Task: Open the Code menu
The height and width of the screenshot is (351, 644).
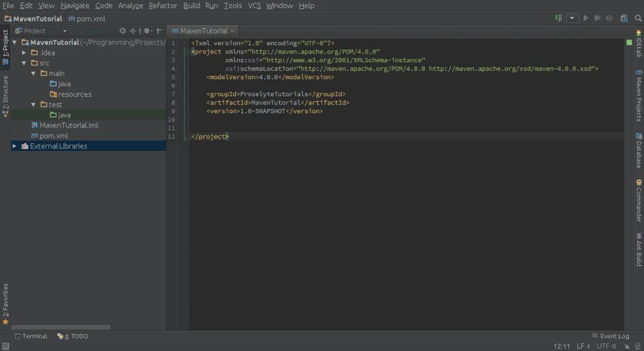Action: (104, 6)
